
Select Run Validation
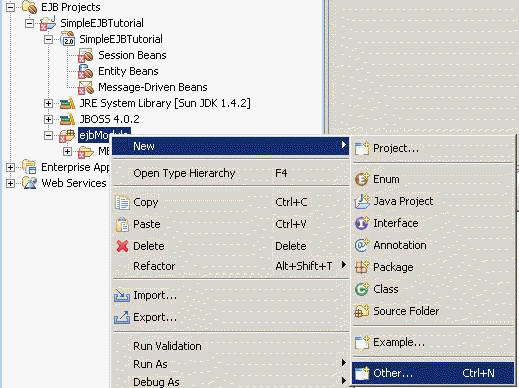click(x=230, y=346)
